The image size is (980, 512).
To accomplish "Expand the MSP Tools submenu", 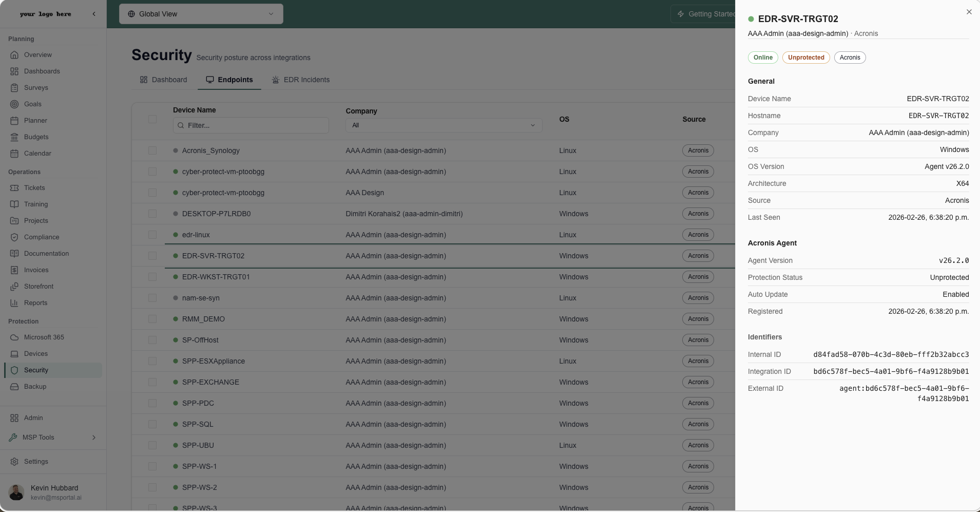I will [94, 438].
